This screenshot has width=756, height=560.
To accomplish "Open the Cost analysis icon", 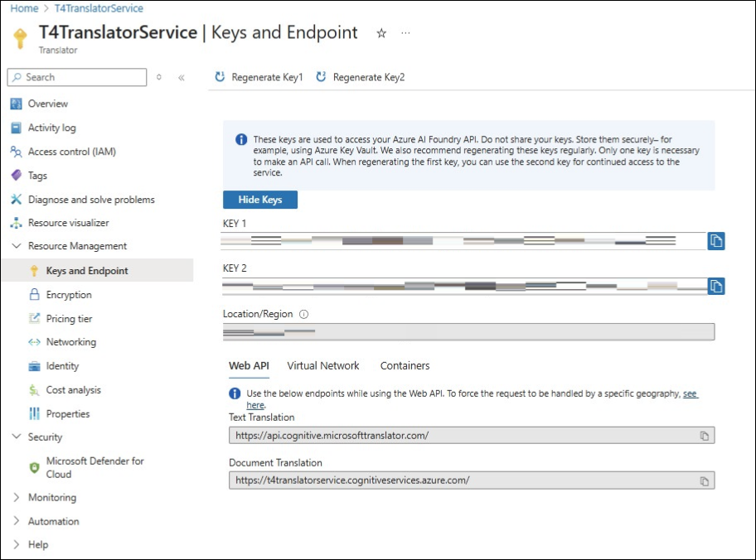I will (34, 390).
